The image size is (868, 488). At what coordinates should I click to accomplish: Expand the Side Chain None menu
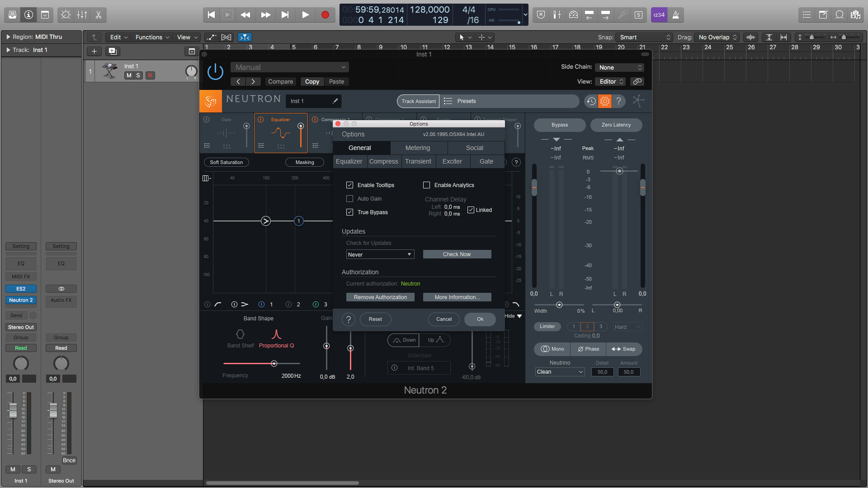[x=619, y=68]
